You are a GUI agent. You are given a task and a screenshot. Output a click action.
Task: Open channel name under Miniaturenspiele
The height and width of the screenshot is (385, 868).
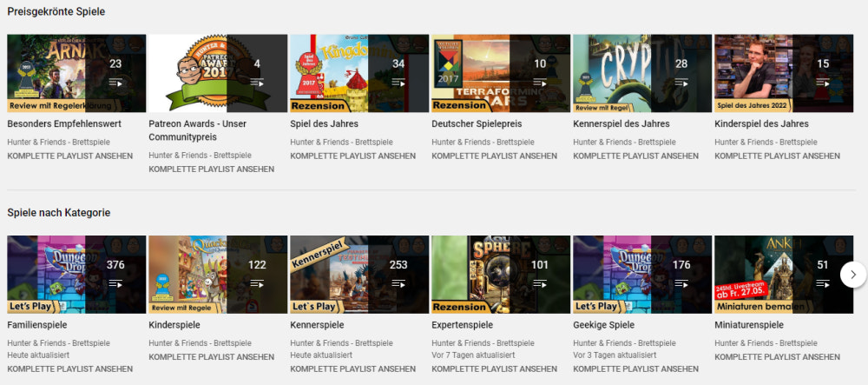pyautogui.click(x=766, y=343)
